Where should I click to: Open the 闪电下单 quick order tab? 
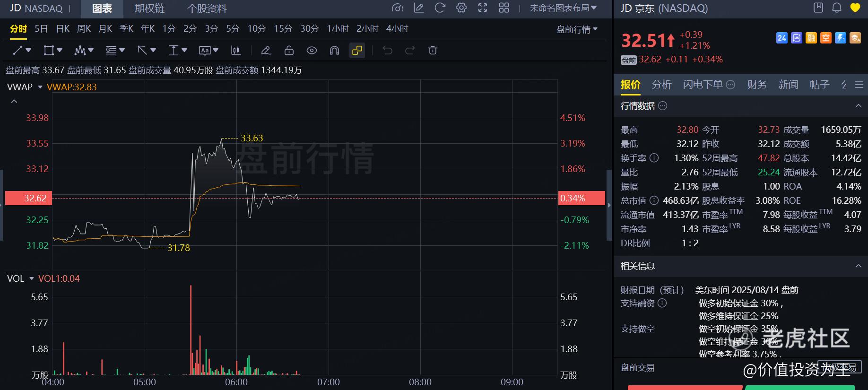pos(703,85)
